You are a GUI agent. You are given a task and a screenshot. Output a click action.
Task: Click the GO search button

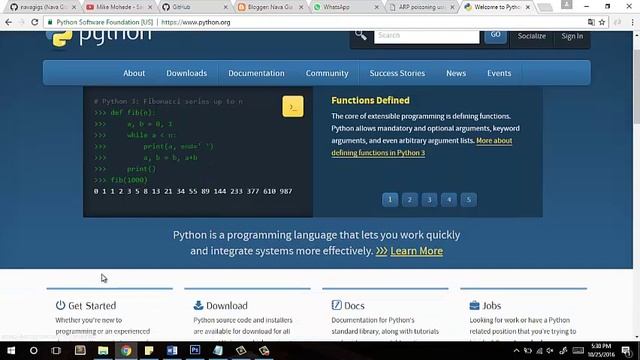tap(496, 36)
